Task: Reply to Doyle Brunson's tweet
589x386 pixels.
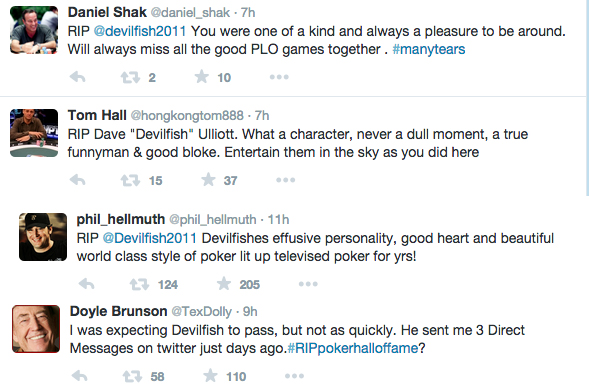Action: click(80, 376)
